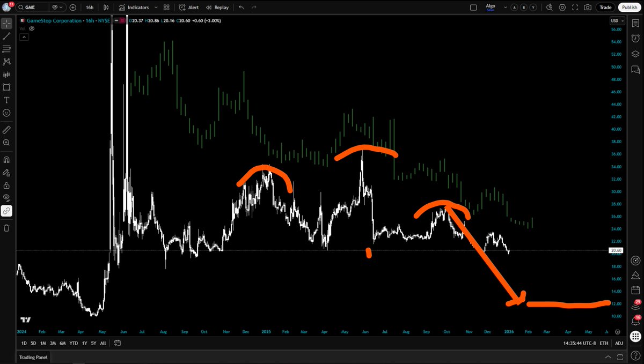Select the text annotation tool
The width and height of the screenshot is (644, 364).
click(6, 100)
